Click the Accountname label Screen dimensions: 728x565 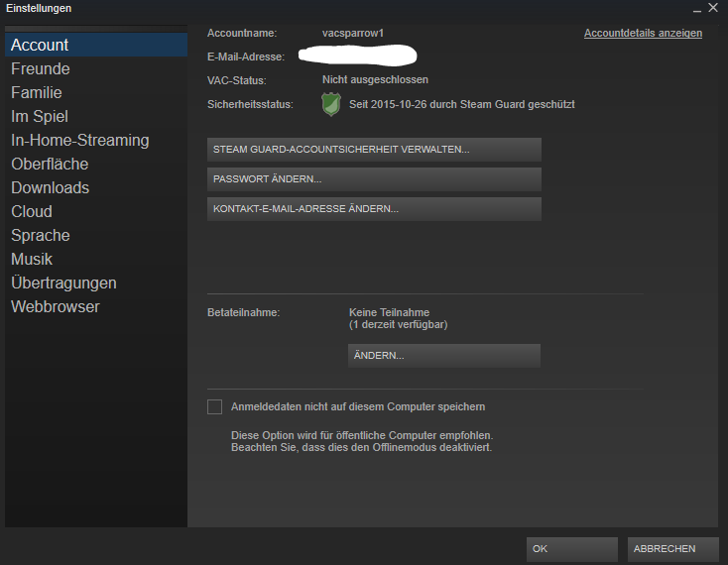click(242, 34)
